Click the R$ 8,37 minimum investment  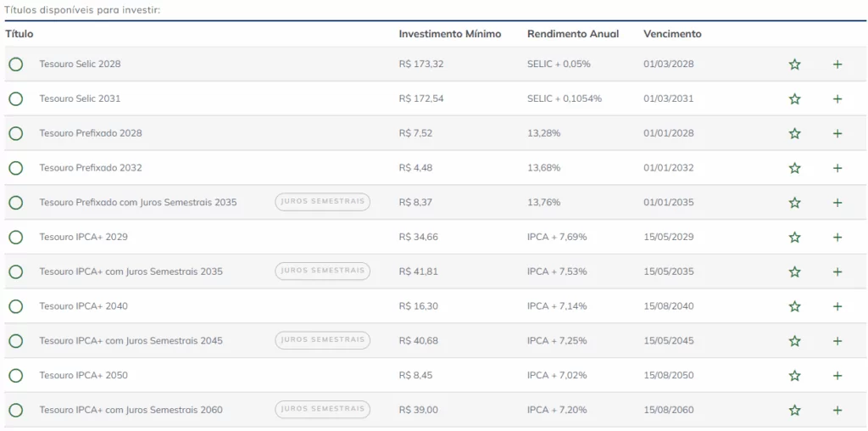click(x=415, y=202)
